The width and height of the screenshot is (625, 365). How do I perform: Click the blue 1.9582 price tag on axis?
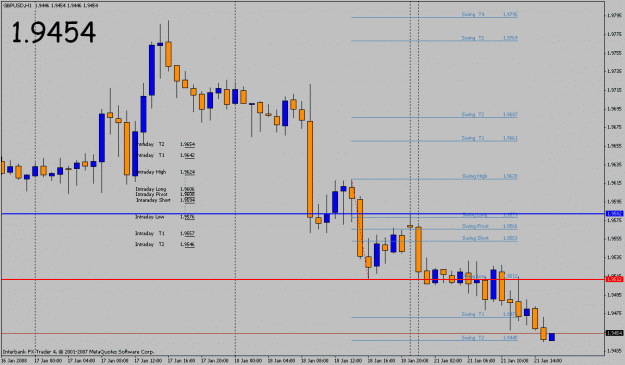click(x=614, y=214)
